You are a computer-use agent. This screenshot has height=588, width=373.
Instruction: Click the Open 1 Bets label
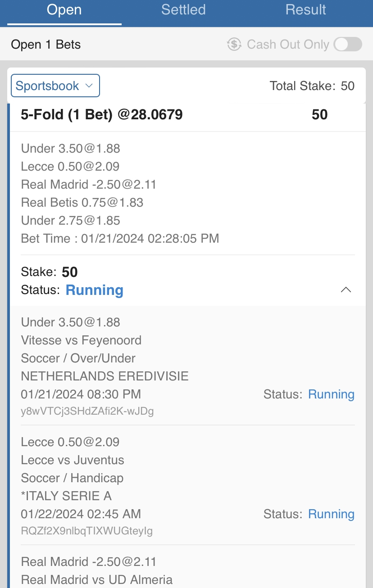coord(46,45)
